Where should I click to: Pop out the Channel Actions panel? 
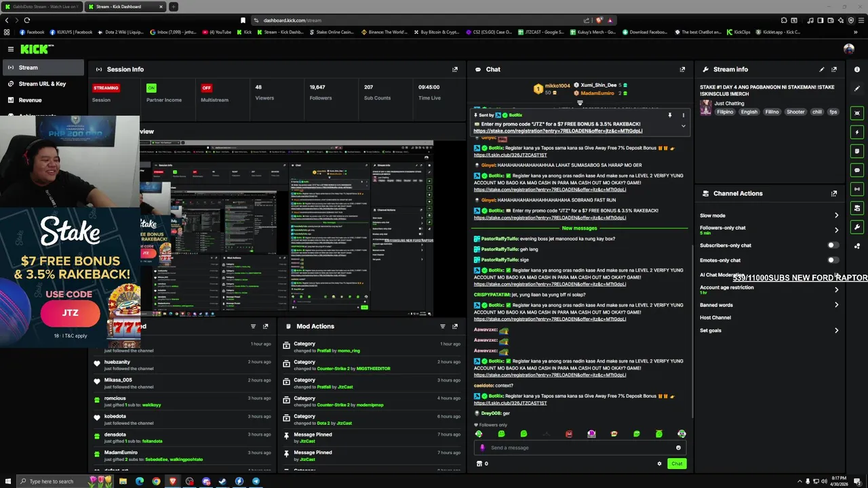tap(834, 193)
